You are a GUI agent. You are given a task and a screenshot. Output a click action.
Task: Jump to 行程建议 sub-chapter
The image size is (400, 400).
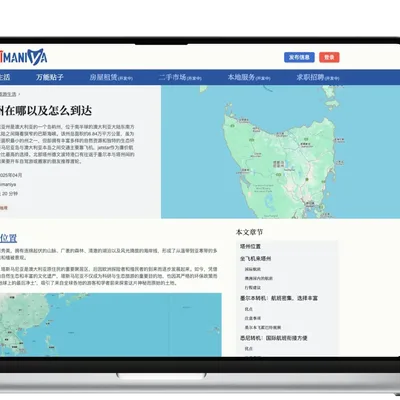tap(253, 287)
